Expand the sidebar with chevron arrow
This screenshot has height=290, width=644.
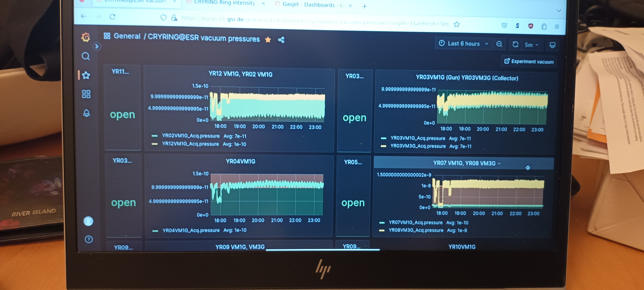tap(97, 46)
